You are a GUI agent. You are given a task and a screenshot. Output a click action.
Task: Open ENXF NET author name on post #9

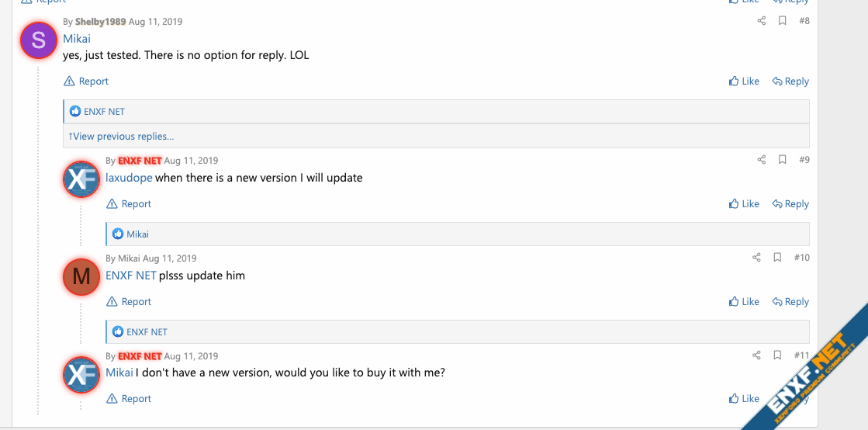(x=140, y=161)
